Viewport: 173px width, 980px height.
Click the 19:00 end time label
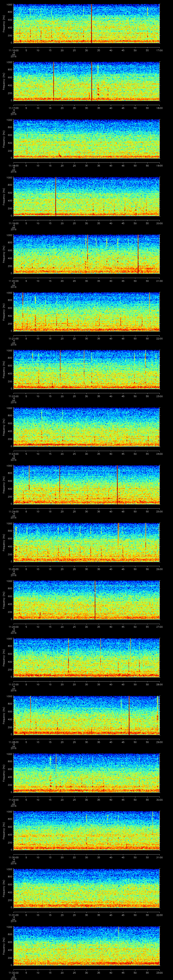point(159,166)
